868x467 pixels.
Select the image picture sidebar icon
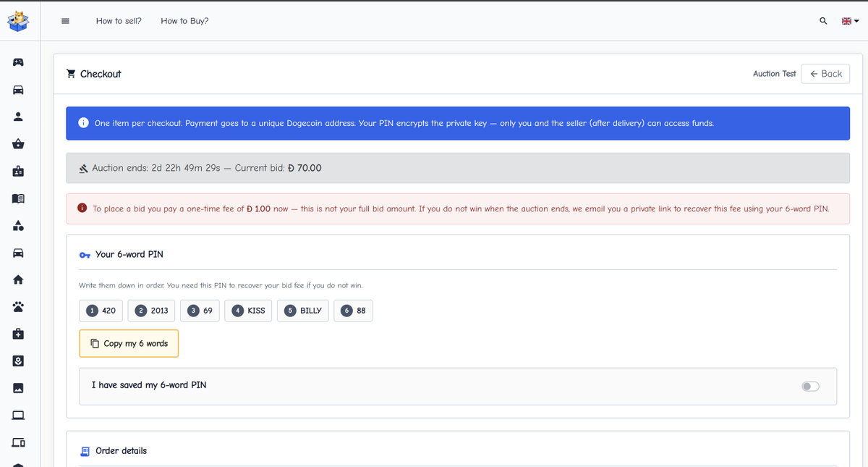[x=18, y=388]
